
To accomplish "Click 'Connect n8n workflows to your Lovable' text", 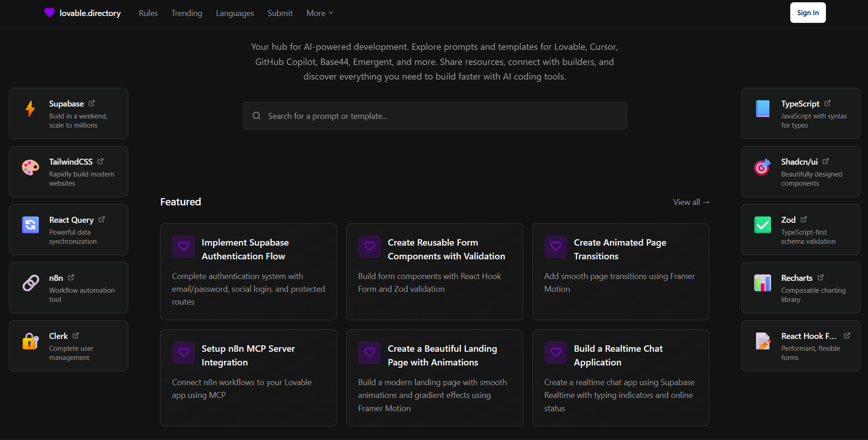I will tap(242, 382).
